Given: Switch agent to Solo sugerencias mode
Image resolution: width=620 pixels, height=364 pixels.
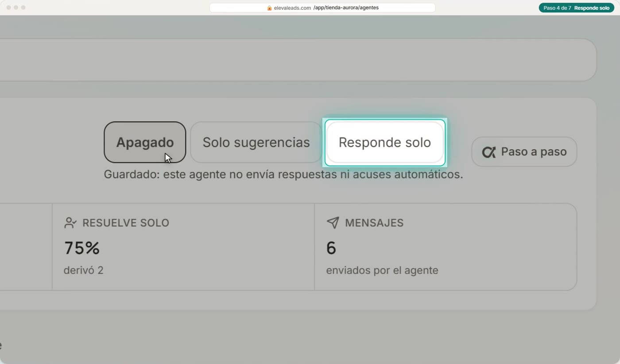Looking at the screenshot, I should 256,142.
